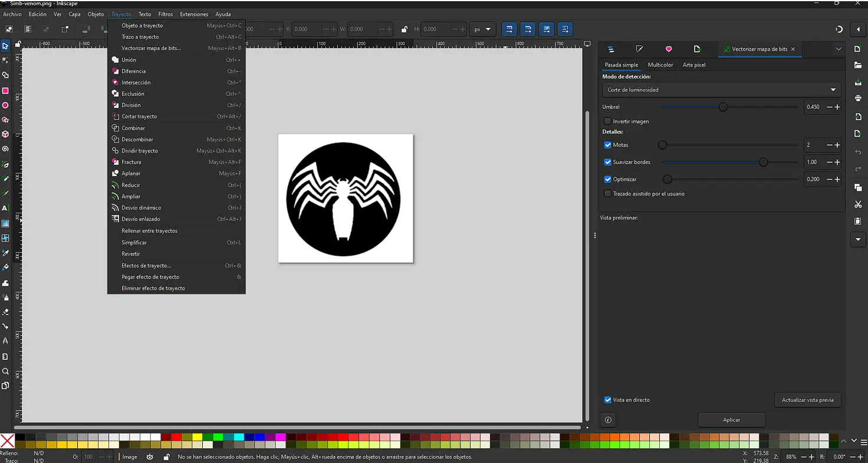868x463 pixels.
Task: Disable the Motas checkbox
Action: pyautogui.click(x=607, y=144)
